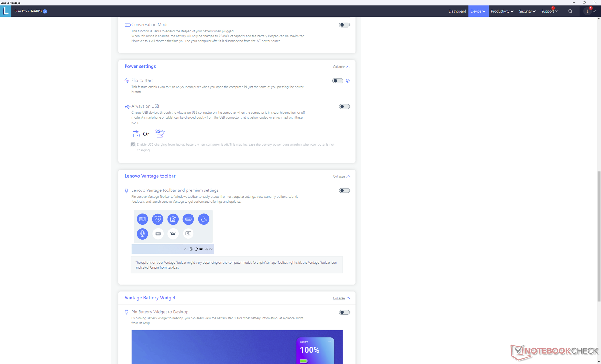Click the Lenovo L logo icon
The image size is (601, 364).
[6, 11]
